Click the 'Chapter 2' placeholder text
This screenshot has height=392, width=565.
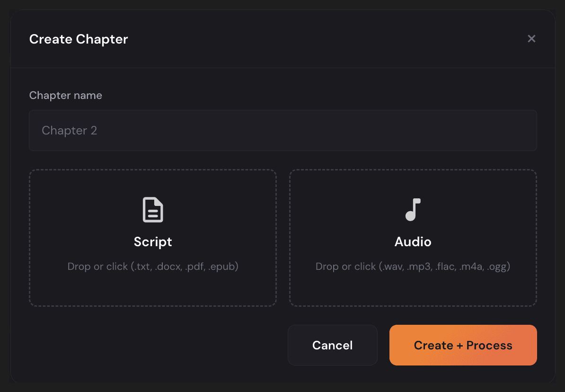[x=70, y=131]
